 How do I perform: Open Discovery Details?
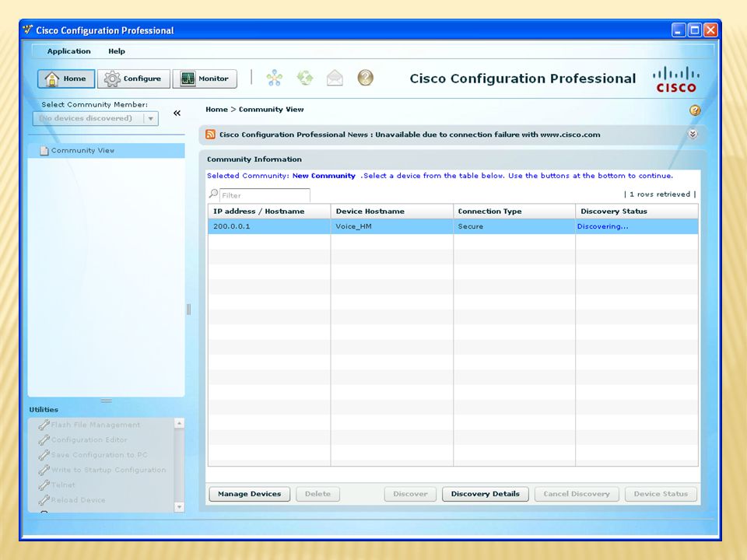[x=485, y=494]
